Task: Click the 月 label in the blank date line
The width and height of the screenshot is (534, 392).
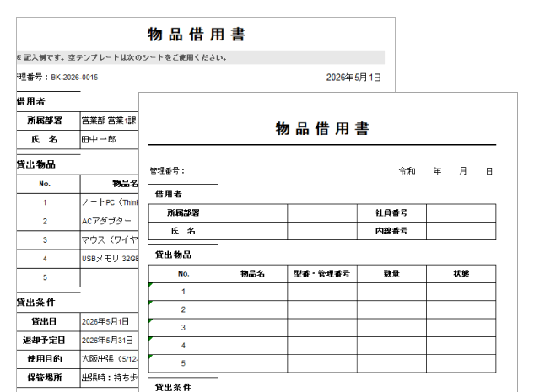Action: pos(463,171)
